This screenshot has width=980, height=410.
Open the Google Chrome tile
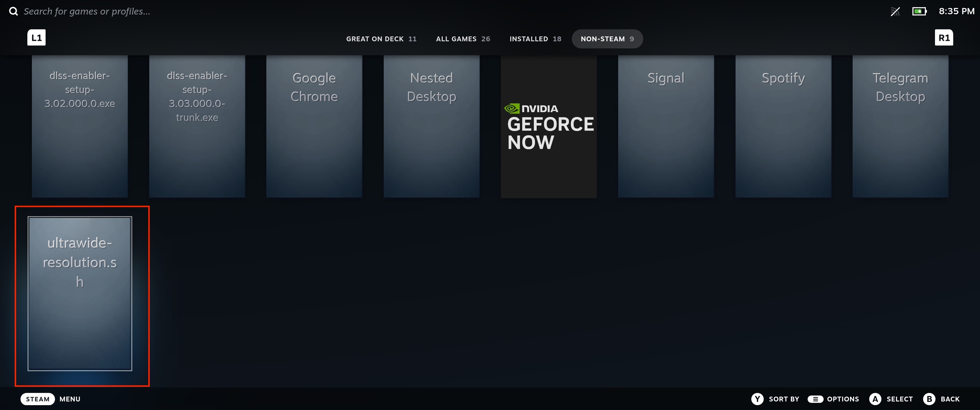click(x=314, y=127)
